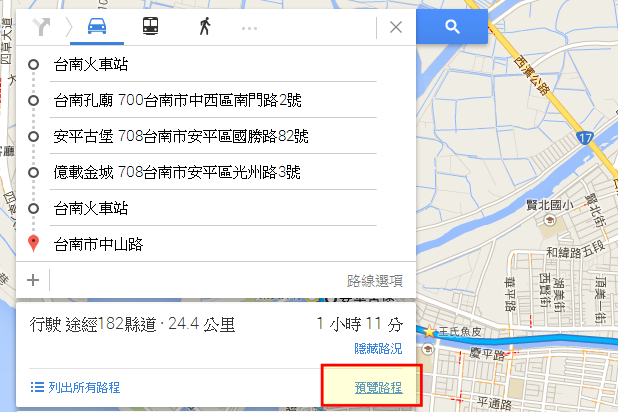Click the blue search magnifier button
Image resolution: width=618 pixels, height=412 pixels.
click(452, 26)
